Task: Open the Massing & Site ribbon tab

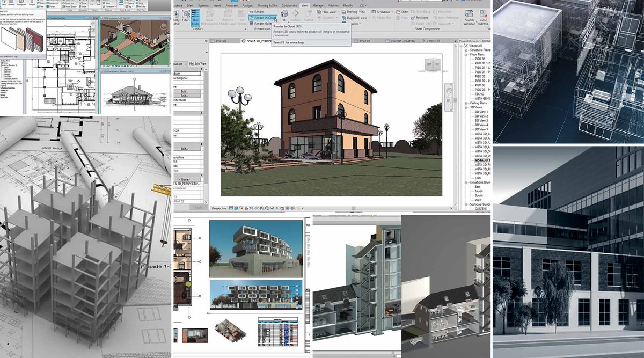Action: (x=267, y=5)
